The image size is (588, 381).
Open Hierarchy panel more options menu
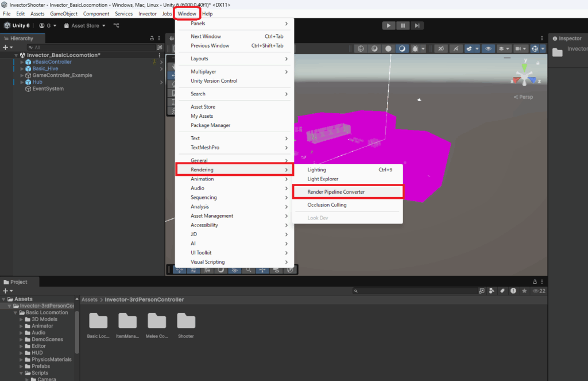coord(159,39)
